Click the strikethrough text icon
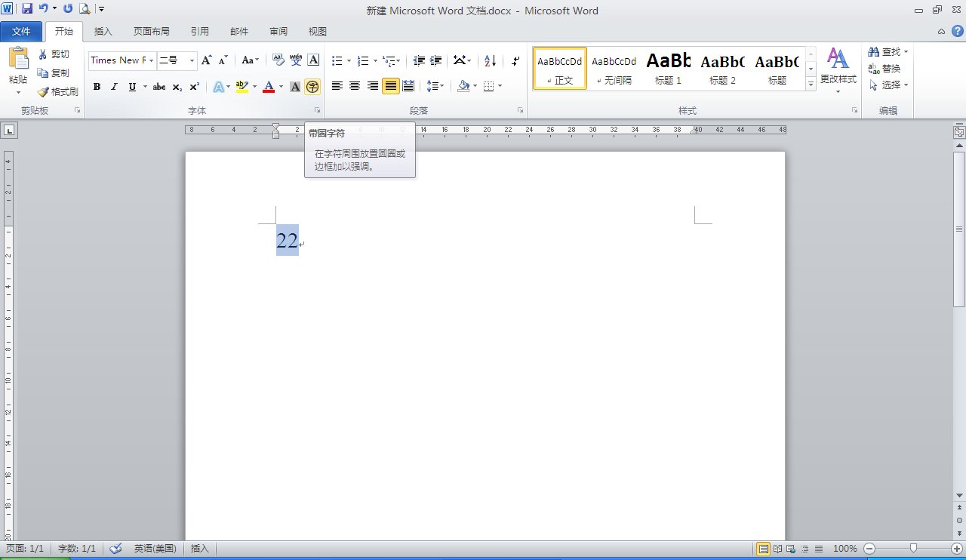 pyautogui.click(x=158, y=87)
